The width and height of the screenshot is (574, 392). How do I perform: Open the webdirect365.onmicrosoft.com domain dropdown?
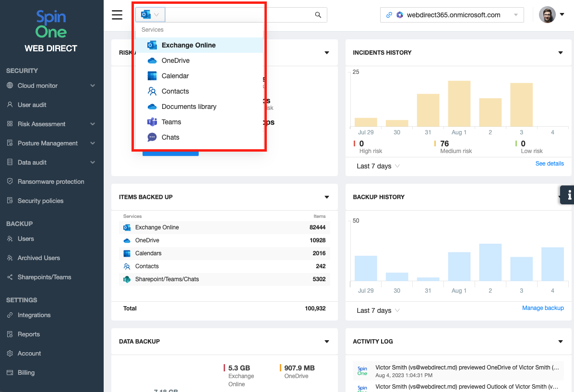[x=452, y=15]
